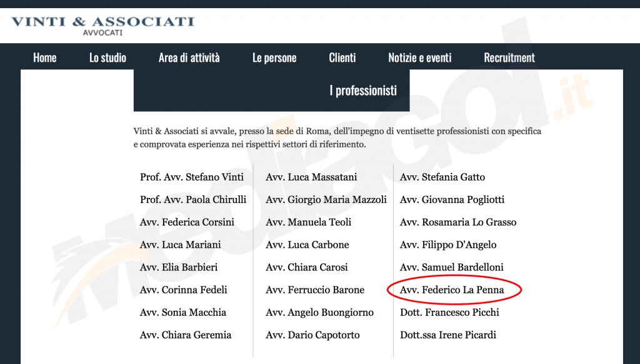Open the Lo studio menu item
Image resolution: width=640 pixels, height=364 pixels.
point(107,58)
